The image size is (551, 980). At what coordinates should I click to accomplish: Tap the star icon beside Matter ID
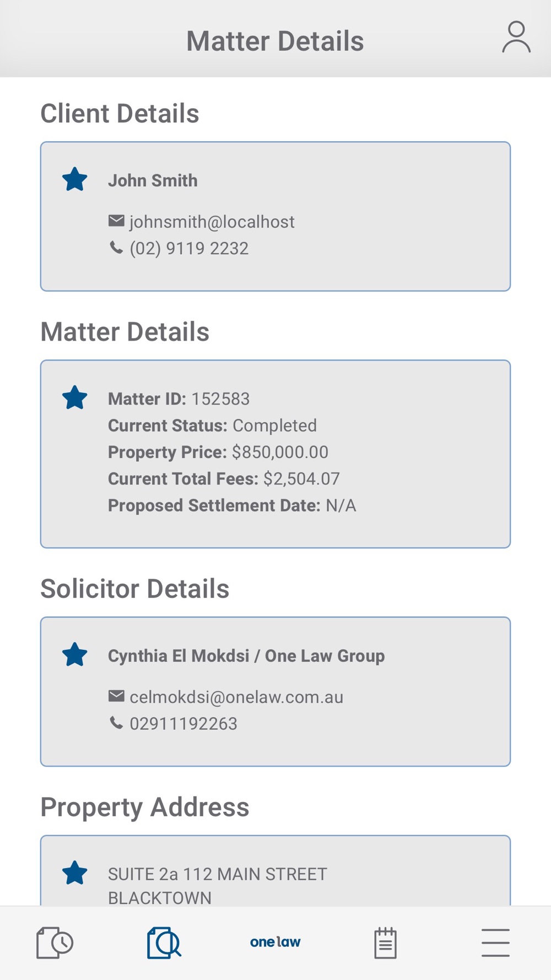click(75, 398)
